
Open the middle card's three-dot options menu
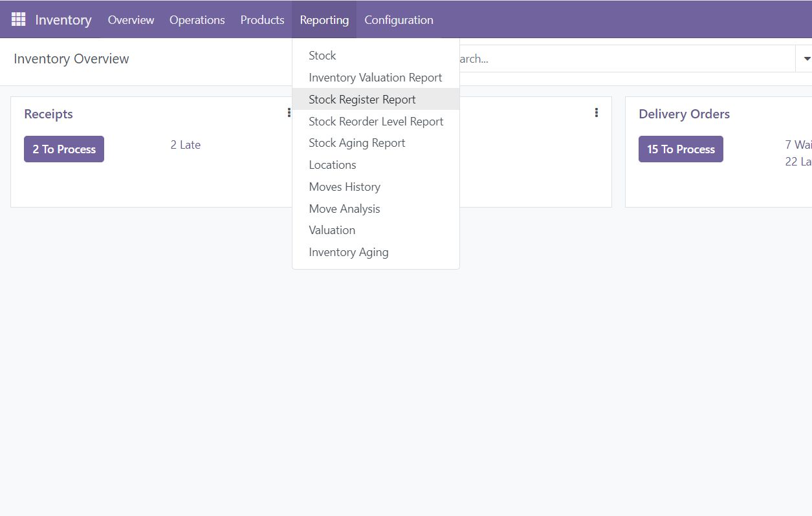(596, 113)
